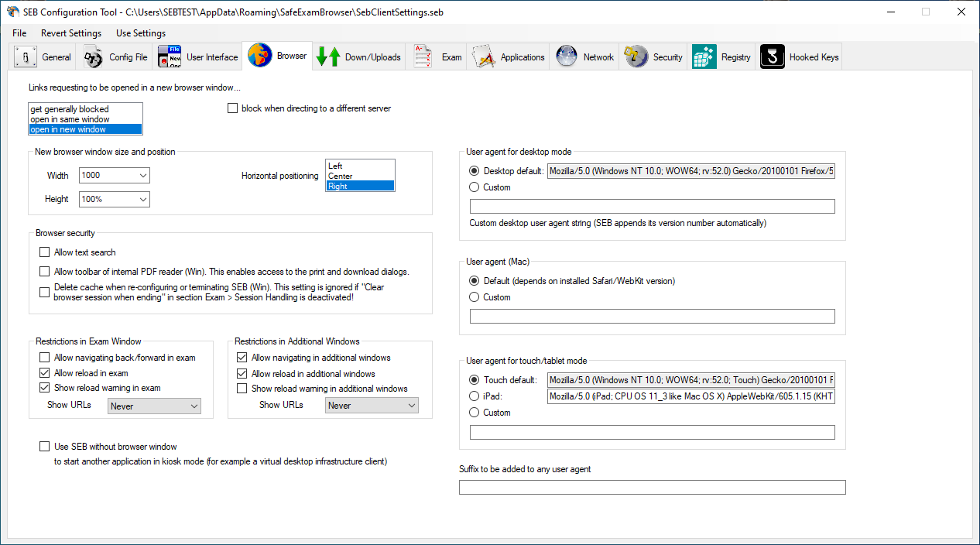Click the iPad user agent string field

click(x=691, y=397)
